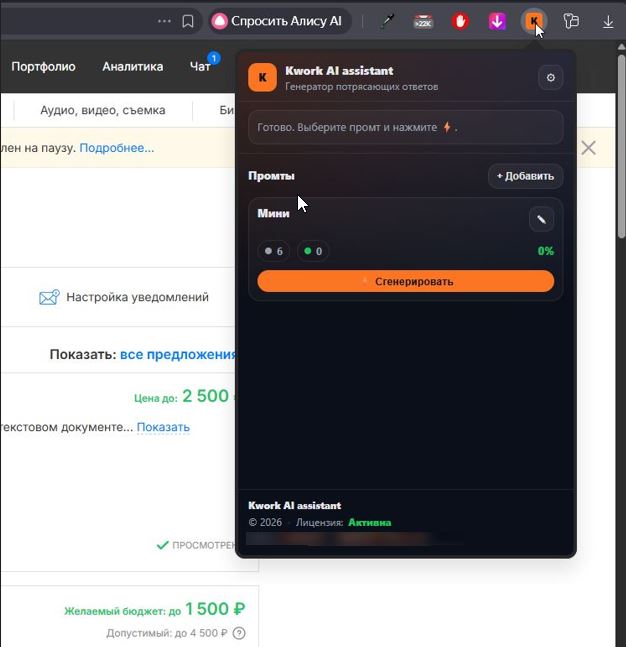Screen dimensions: 626x647
Task: Click the vertical page scrollbar thumb
Action: point(621,146)
